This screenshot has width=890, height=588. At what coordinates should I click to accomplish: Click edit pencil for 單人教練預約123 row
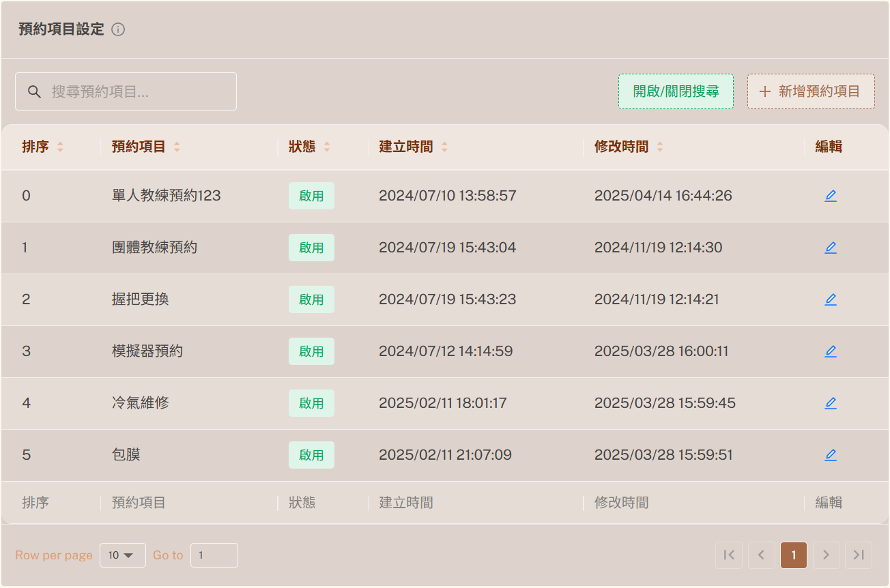click(830, 196)
